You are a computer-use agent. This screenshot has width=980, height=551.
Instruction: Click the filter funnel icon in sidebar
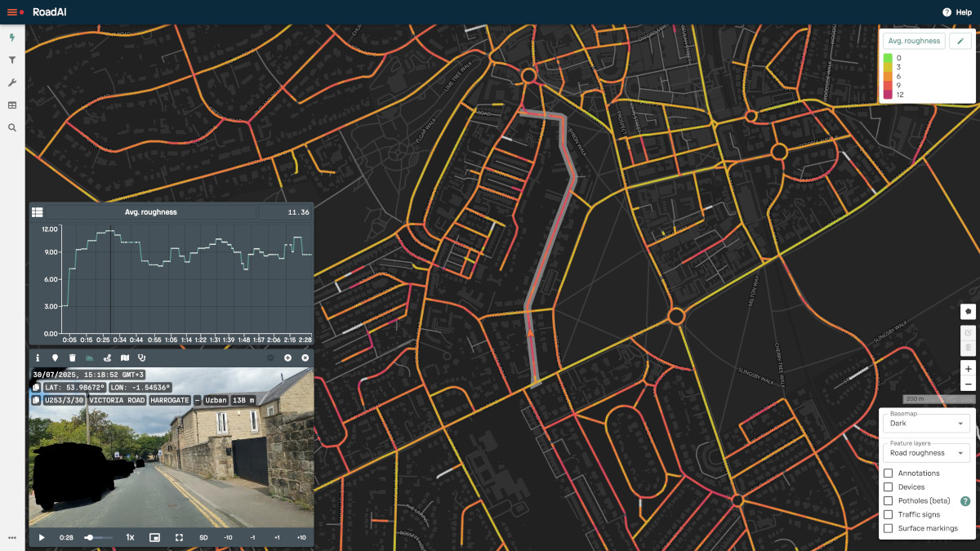point(12,60)
